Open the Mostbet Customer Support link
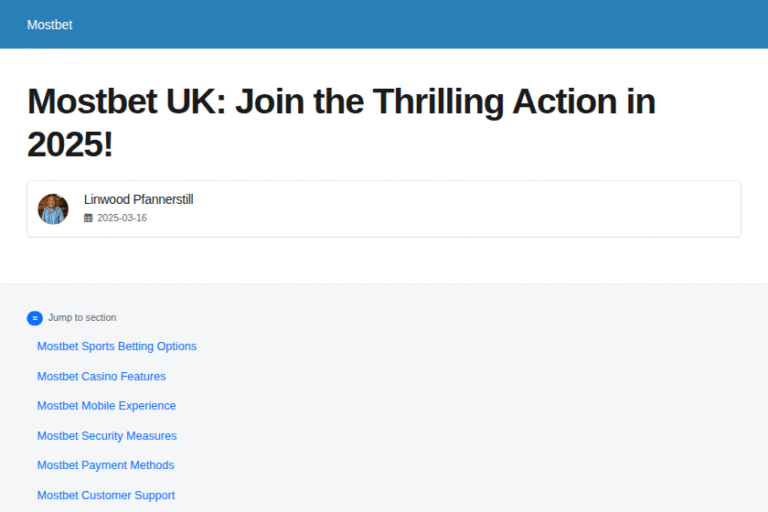Screen dimensions: 768x512 tap(106, 495)
